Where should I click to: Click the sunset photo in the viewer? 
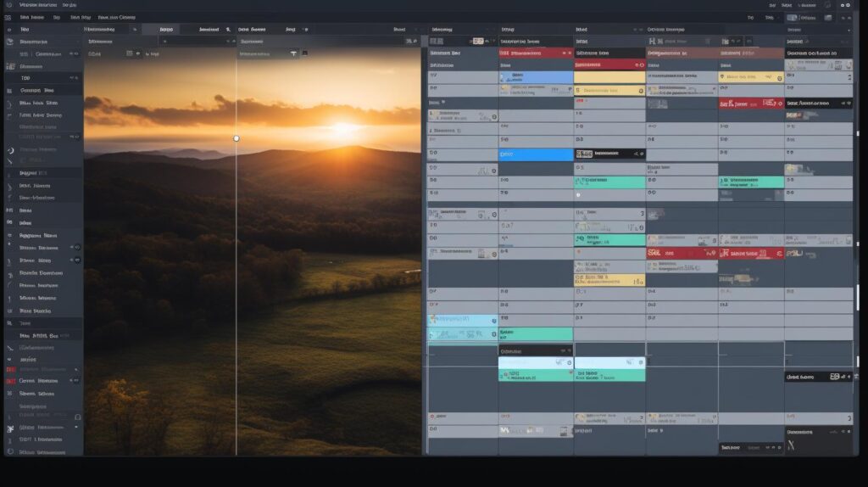pos(253,252)
